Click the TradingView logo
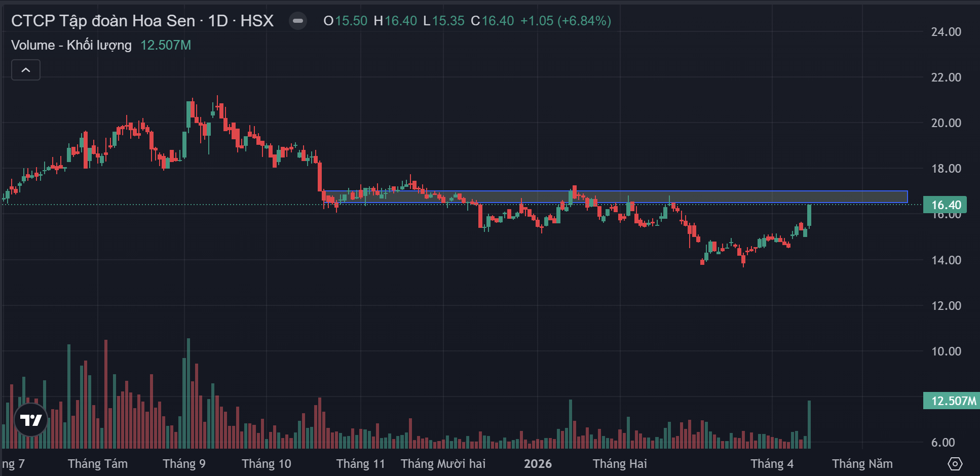Image resolution: width=980 pixels, height=476 pixels. (31, 420)
